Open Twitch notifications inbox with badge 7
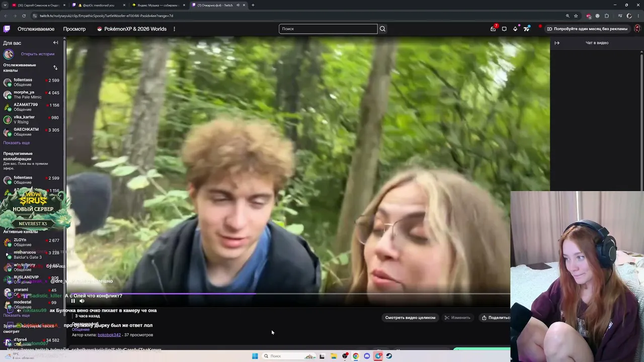The height and width of the screenshot is (362, 644). point(494,29)
